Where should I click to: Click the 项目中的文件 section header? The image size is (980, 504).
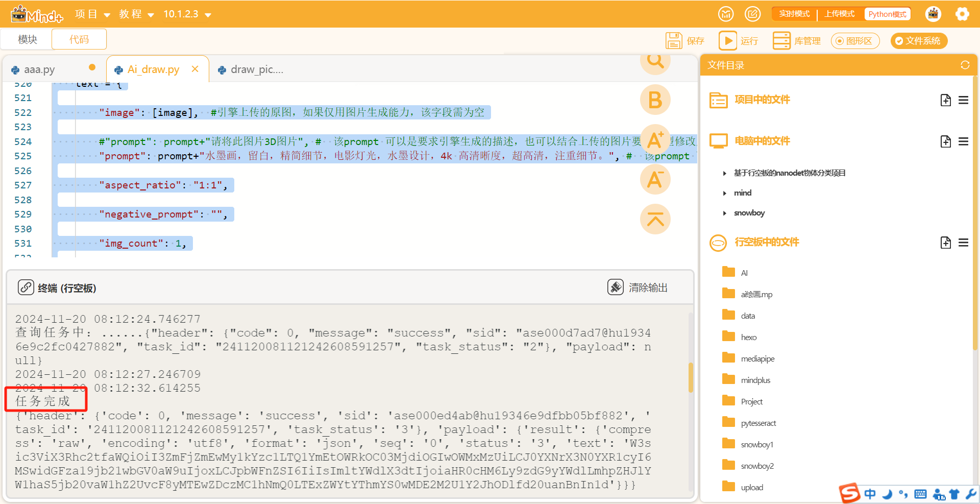(762, 100)
